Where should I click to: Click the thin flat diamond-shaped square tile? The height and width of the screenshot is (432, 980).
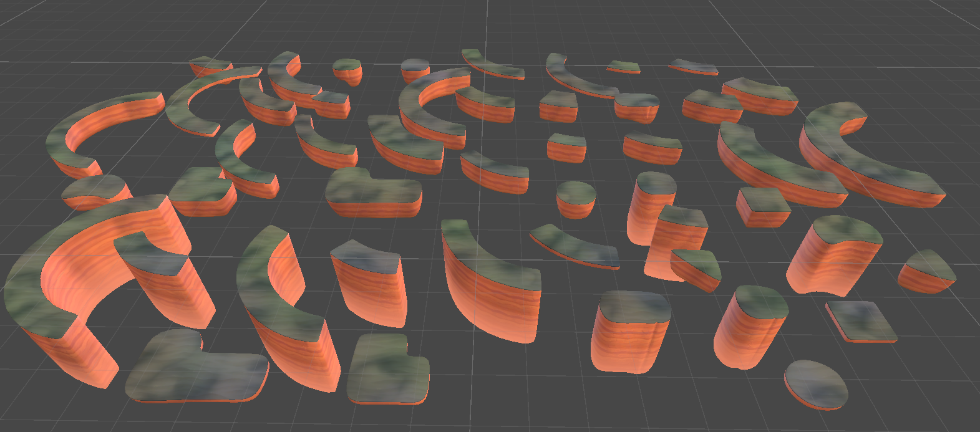point(862,322)
